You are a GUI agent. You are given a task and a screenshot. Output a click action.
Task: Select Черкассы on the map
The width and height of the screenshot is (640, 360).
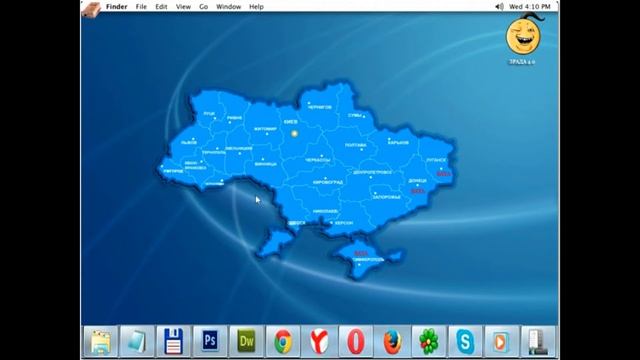click(318, 160)
